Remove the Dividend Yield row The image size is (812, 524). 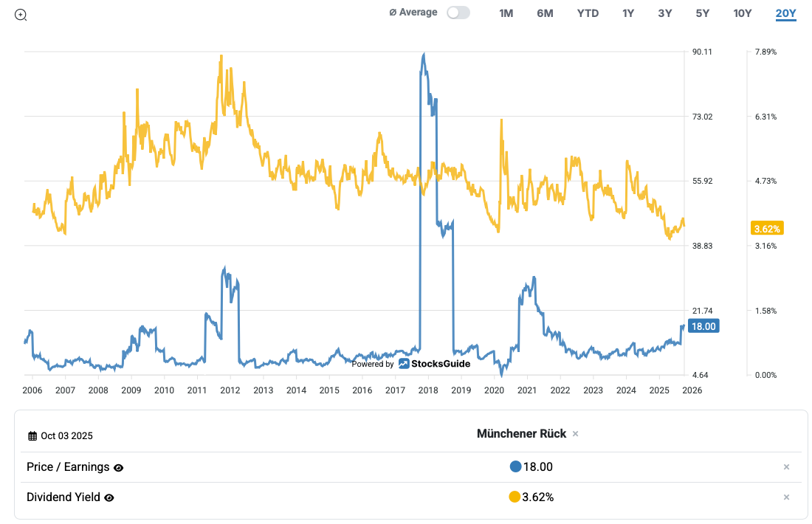click(786, 497)
